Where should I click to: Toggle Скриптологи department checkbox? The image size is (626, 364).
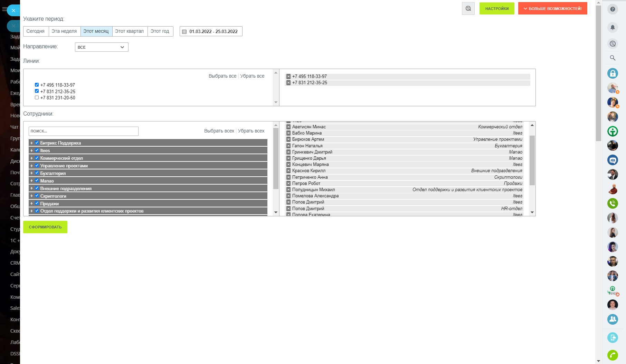(x=37, y=196)
